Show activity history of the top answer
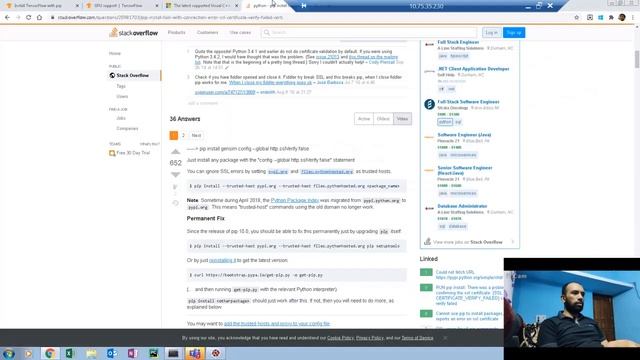 coord(176,203)
